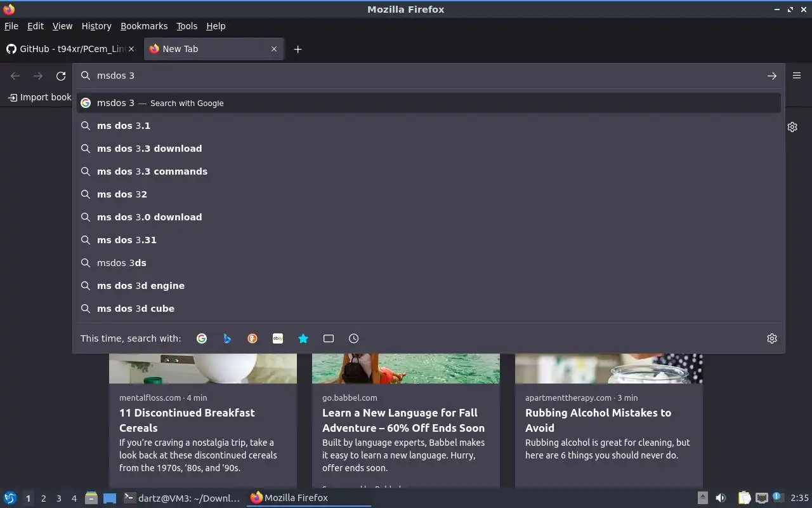
Task: Switch to the GitHub t94xr/PCem_Linux tab
Action: click(x=71, y=49)
